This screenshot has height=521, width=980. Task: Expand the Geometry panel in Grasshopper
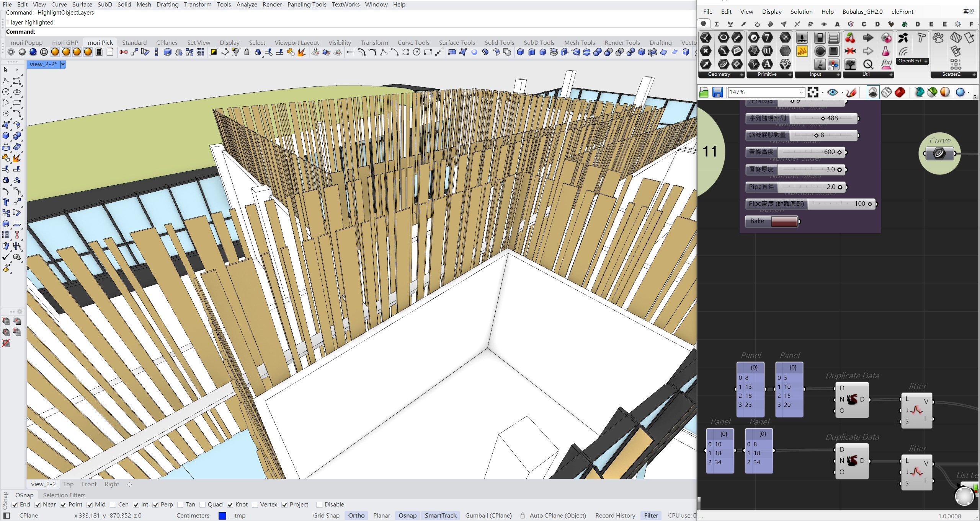click(742, 75)
